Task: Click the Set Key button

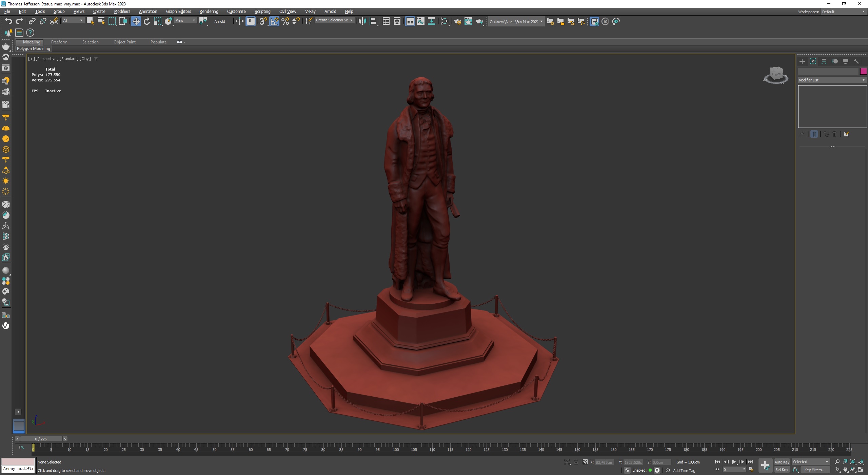Action: point(782,470)
